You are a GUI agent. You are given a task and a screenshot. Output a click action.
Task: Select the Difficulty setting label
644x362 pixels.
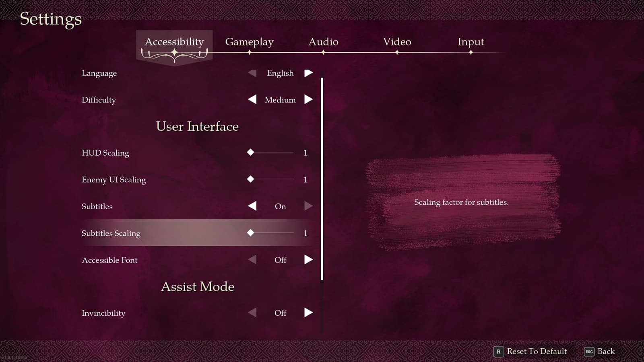99,100
